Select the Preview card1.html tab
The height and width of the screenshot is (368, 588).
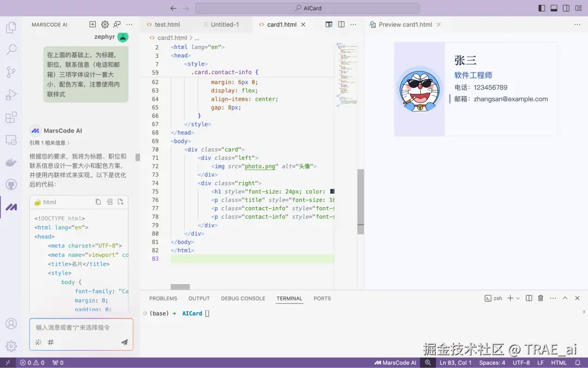(x=405, y=25)
